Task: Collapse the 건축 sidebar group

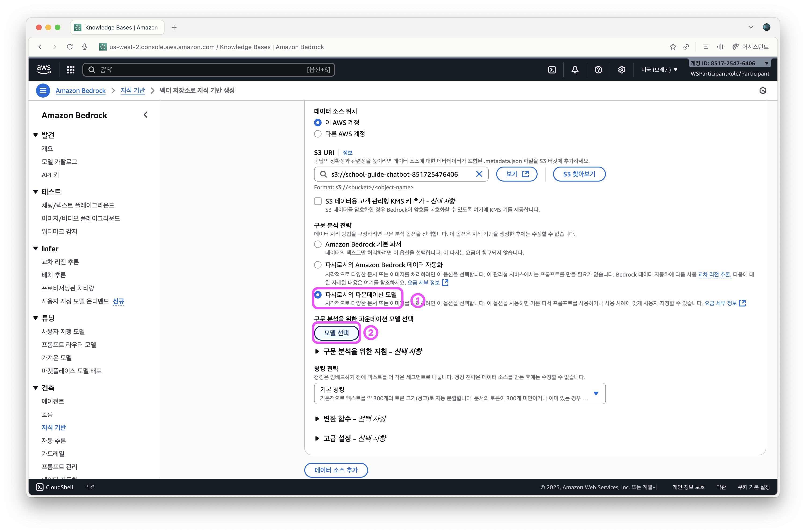Action: tap(36, 388)
